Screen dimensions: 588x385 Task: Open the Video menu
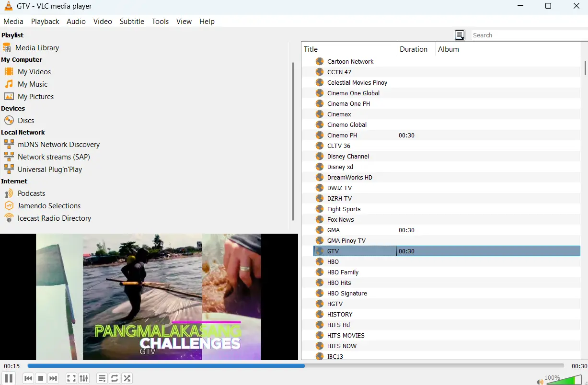tap(103, 21)
